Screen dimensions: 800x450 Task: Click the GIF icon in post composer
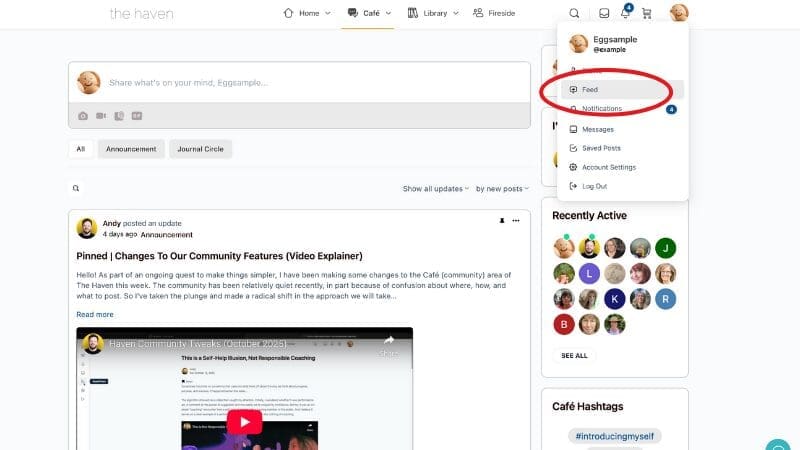[x=136, y=116]
